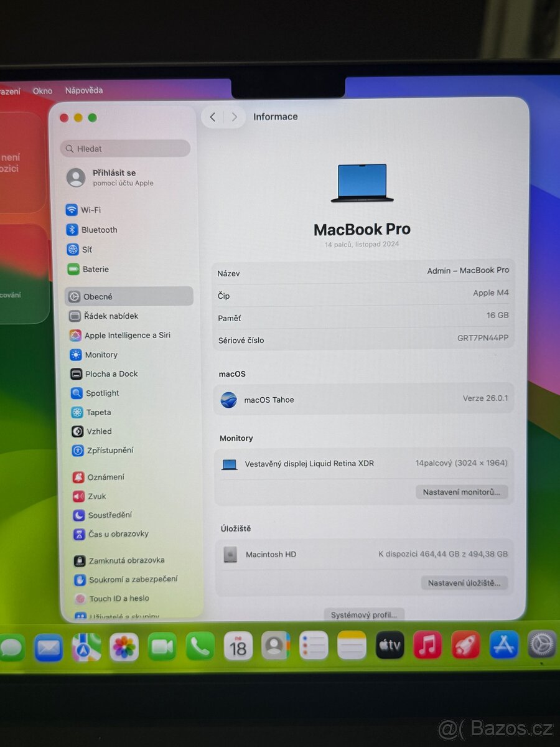Open Tapeta wallpaper settings
Image resolution: width=560 pixels, height=747 pixels.
[91, 412]
